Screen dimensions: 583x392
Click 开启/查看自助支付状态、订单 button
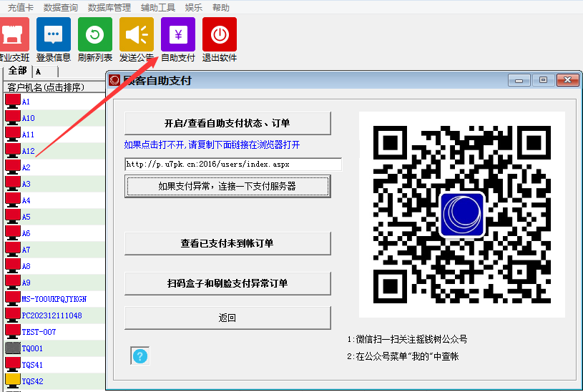pos(227,123)
